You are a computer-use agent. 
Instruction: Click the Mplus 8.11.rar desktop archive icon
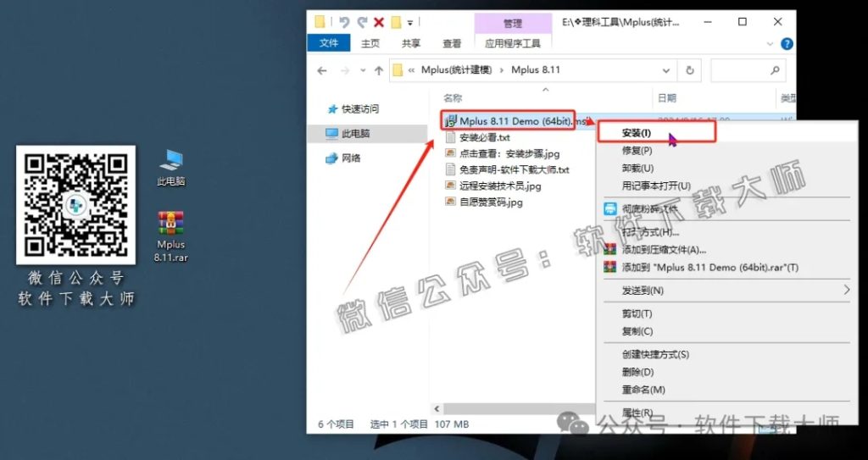[170, 236]
